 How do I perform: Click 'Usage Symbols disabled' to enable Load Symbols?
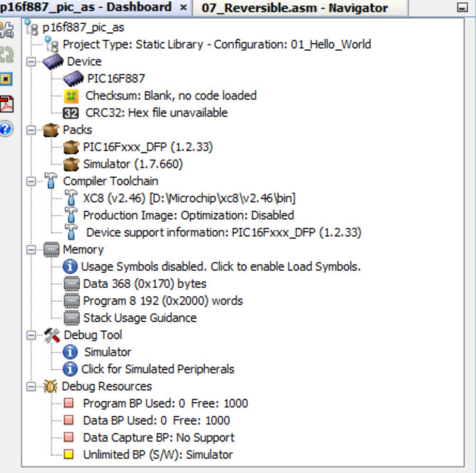(x=220, y=266)
